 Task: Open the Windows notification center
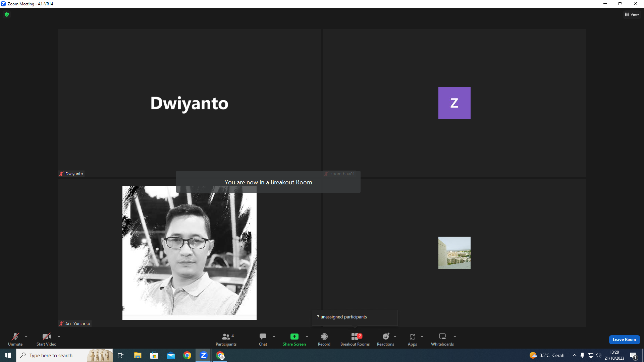[634, 355]
